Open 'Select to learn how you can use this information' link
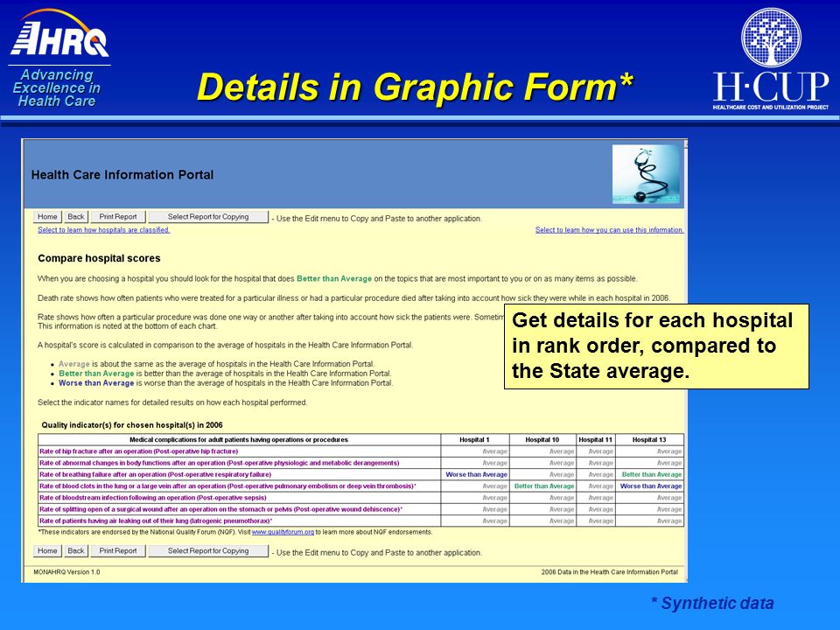This screenshot has height=630, width=840. point(609,230)
